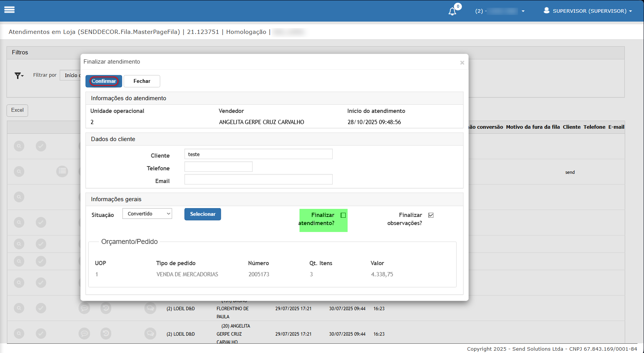Click the SUPERVISOR user profile icon
Image resolution: width=644 pixels, height=353 pixels.
pyautogui.click(x=546, y=11)
